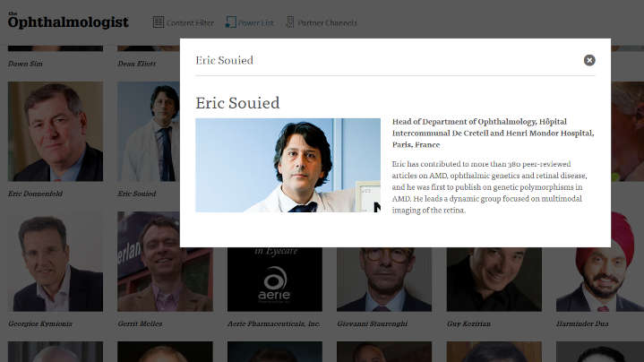Open Harminder Dua portrait thumbnail
The height and width of the screenshot is (362, 644).
(x=600, y=280)
